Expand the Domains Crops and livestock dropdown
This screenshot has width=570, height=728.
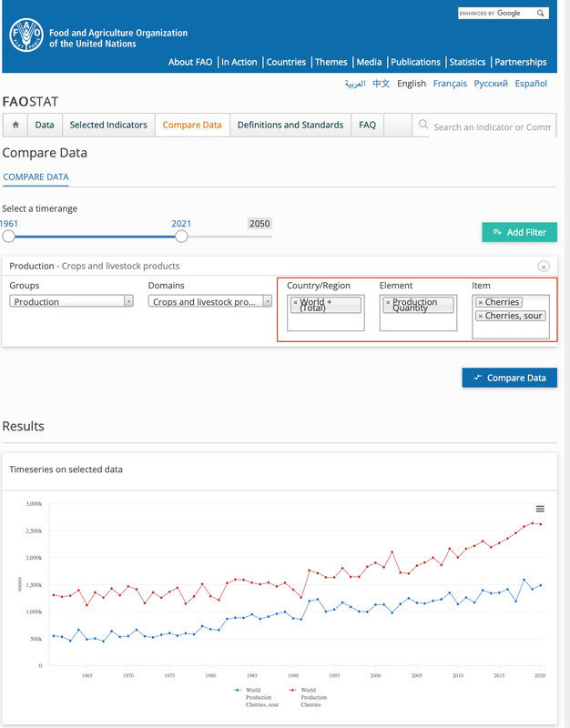coord(210,301)
